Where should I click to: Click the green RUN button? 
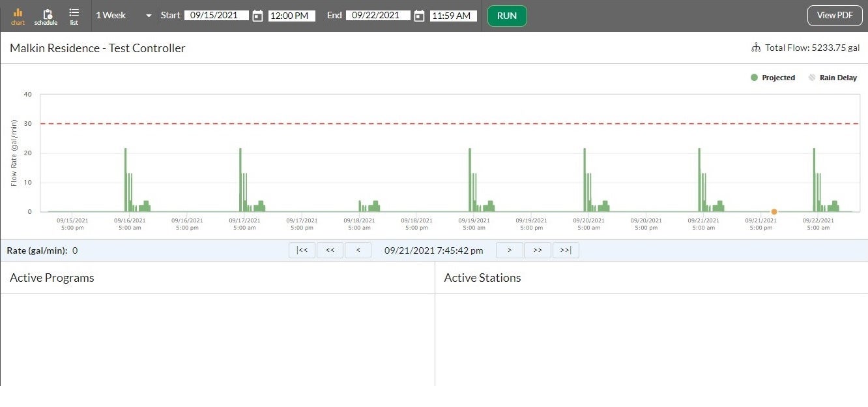[x=507, y=16]
